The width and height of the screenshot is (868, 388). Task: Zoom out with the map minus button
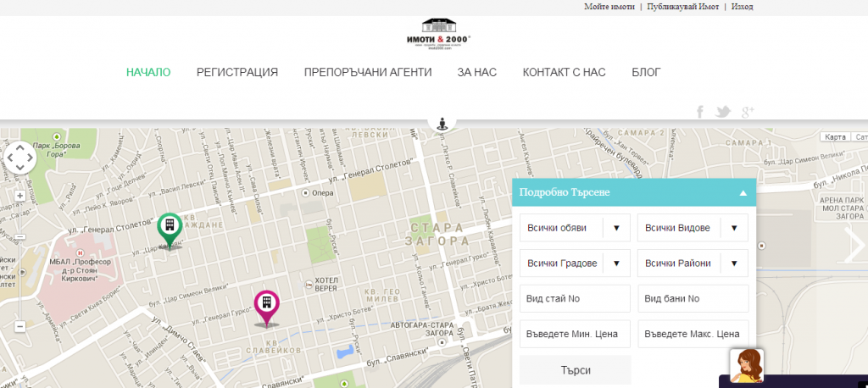coord(20,326)
